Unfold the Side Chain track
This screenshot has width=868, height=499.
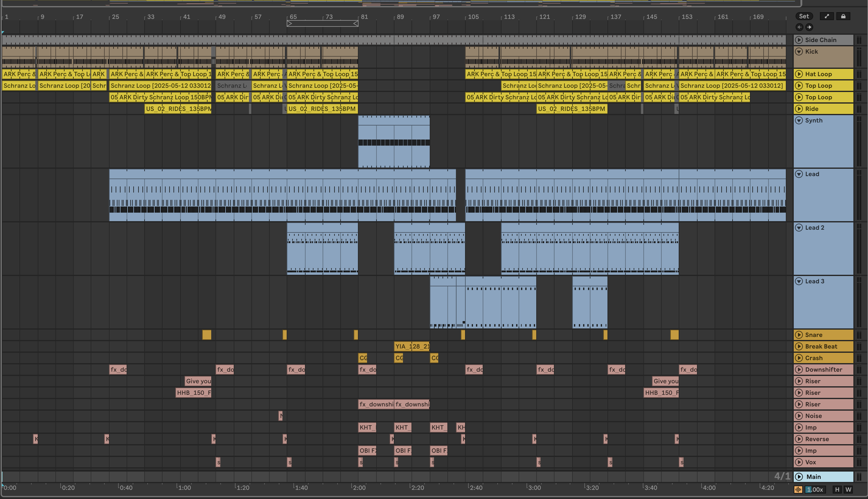tap(799, 40)
